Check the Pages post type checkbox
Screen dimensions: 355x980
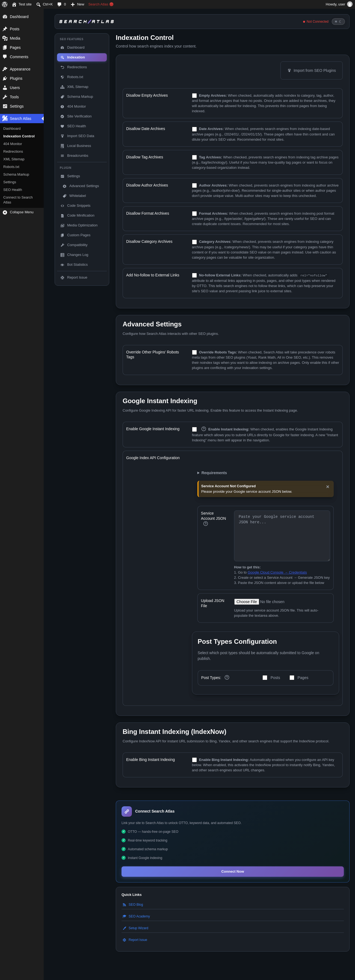tap(292, 678)
